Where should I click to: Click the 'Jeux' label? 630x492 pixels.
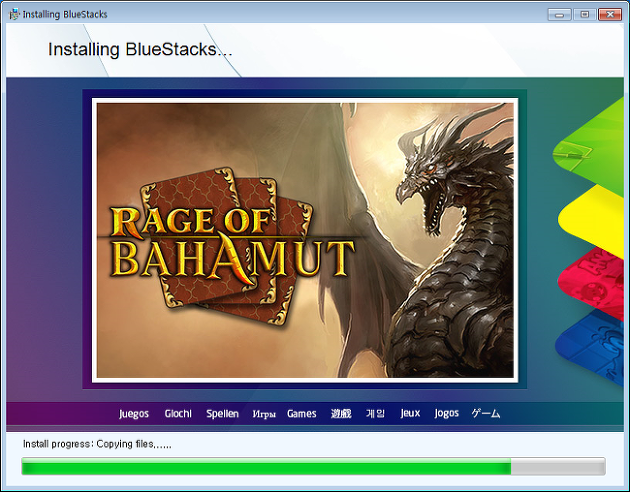[410, 413]
